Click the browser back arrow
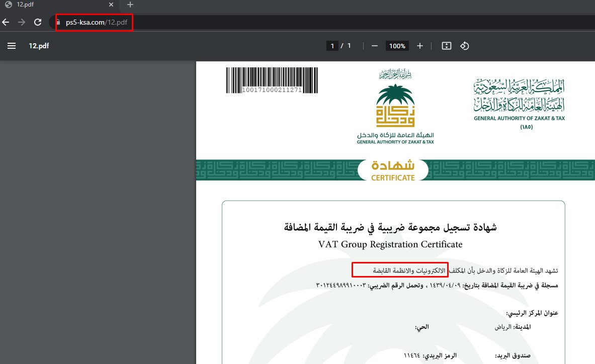This screenshot has width=595, height=364. [6, 22]
